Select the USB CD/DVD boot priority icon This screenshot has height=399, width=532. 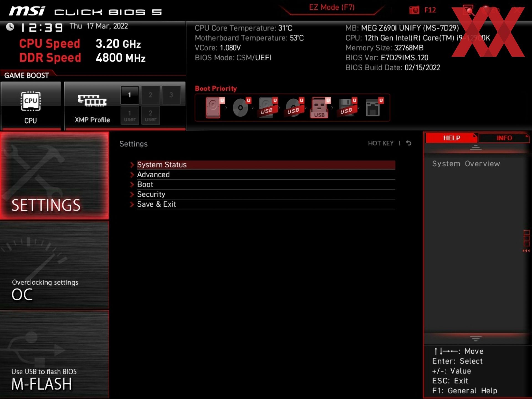point(295,108)
